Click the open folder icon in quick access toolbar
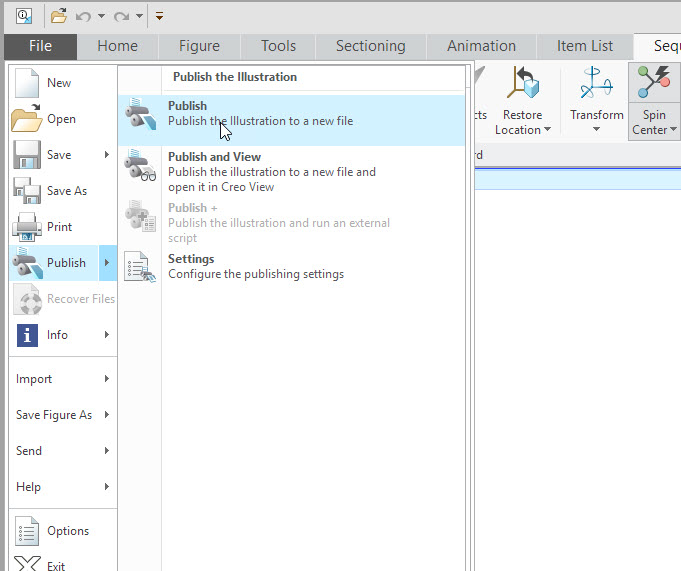This screenshot has height=571, width=681. click(x=59, y=16)
